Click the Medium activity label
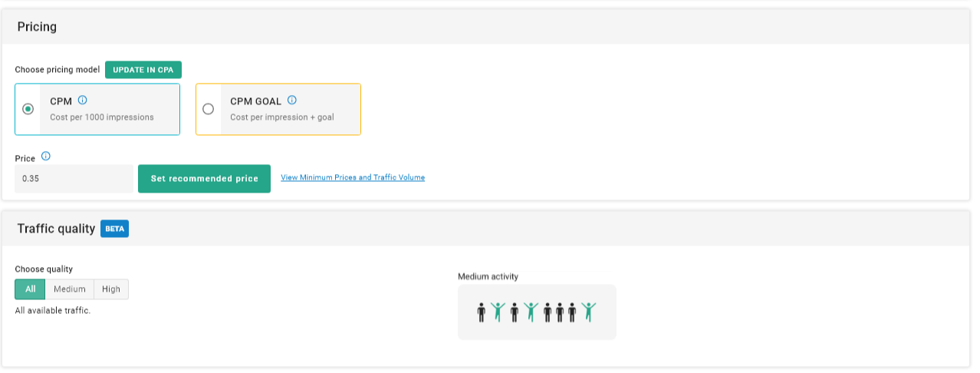This screenshot has height=373, width=980. click(x=488, y=276)
